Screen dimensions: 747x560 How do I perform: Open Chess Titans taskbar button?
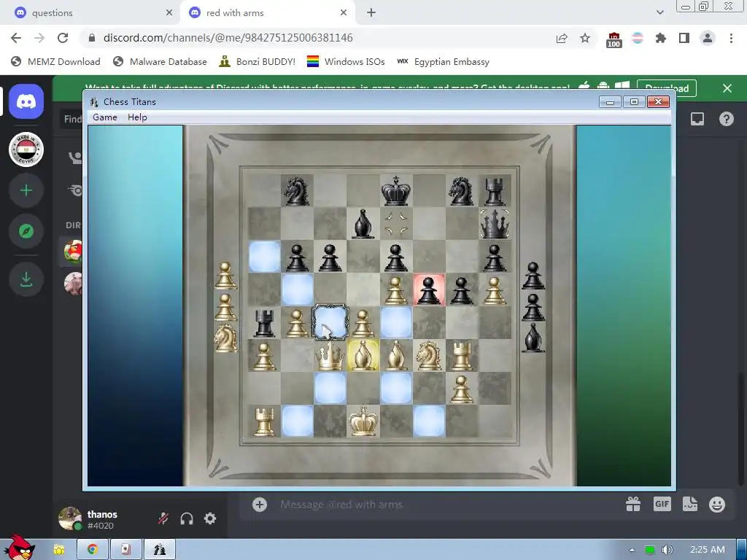[x=160, y=550]
